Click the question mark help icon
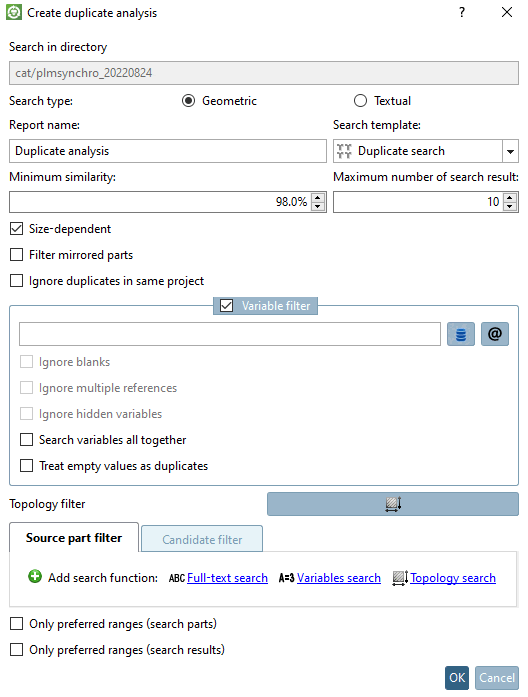The width and height of the screenshot is (528, 697). click(462, 12)
